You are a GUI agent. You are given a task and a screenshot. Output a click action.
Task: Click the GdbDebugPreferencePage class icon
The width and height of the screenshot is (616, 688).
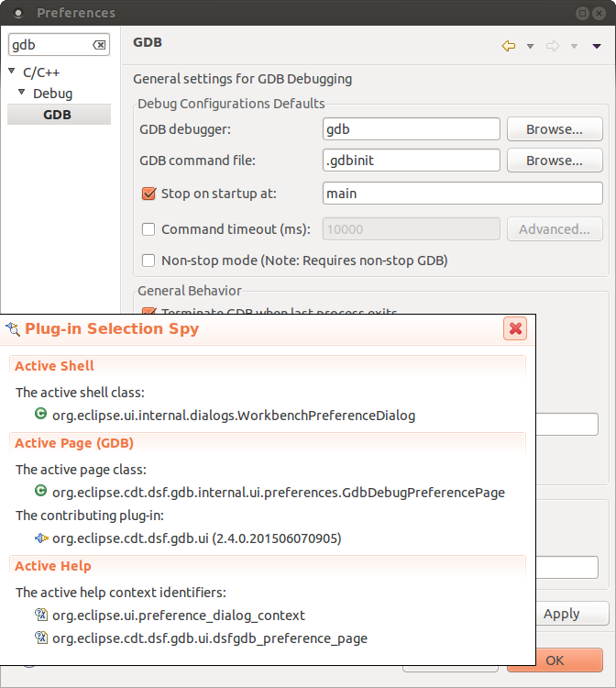40,492
